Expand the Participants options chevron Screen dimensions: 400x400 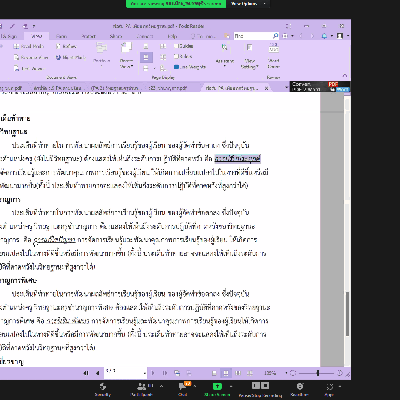[x=161, y=386]
